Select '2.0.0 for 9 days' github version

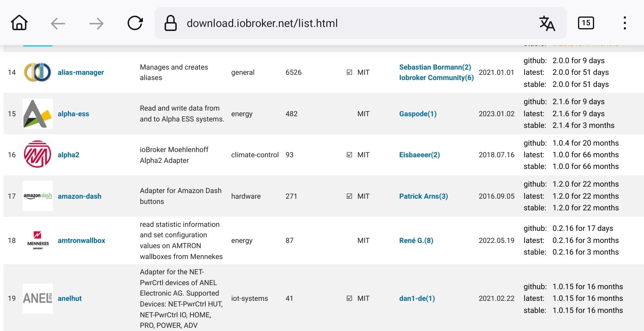tap(578, 61)
